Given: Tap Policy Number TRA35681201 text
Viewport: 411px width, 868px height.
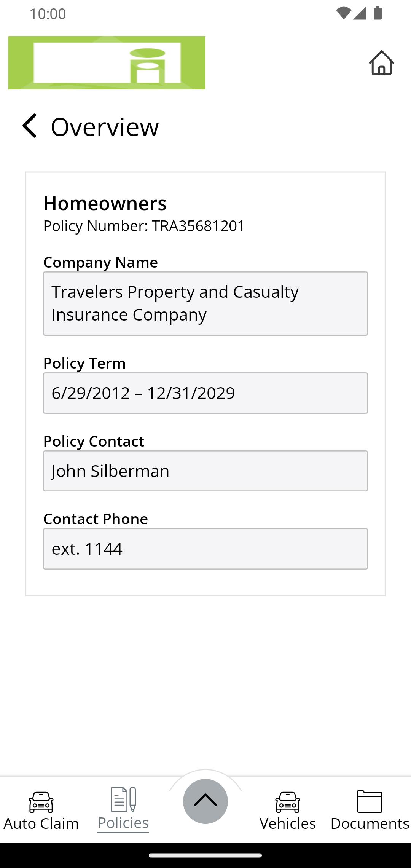Looking at the screenshot, I should (144, 226).
